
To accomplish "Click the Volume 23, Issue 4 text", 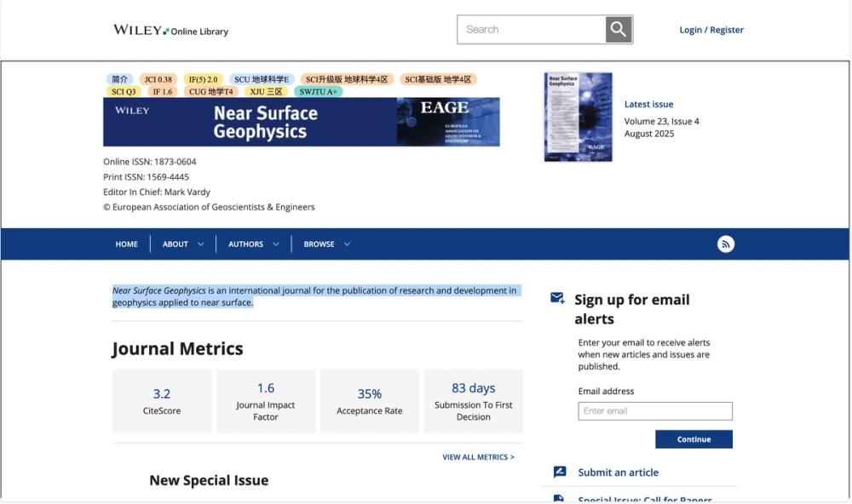I will coord(662,122).
